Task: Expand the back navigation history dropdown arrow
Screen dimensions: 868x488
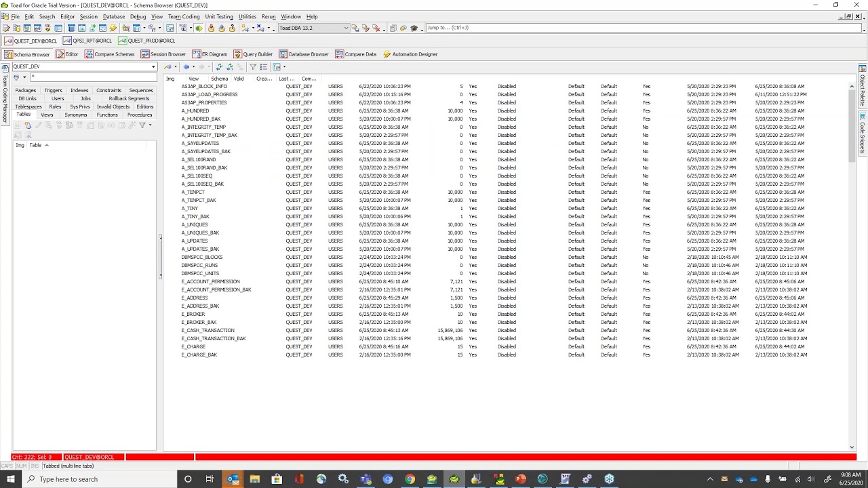Action: 193,67
